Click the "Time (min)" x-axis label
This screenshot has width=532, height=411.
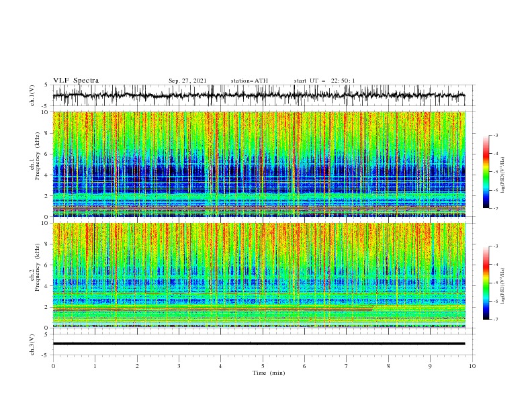269,373
